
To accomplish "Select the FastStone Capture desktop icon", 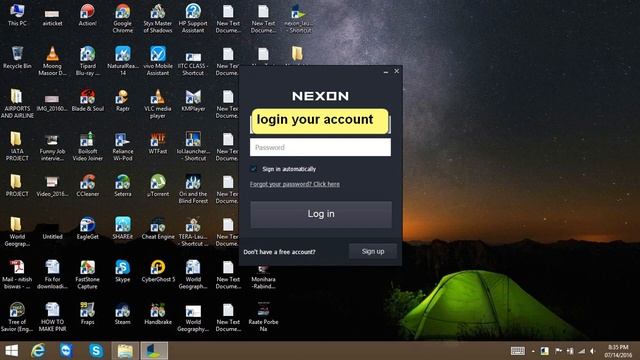I will coord(87,274).
